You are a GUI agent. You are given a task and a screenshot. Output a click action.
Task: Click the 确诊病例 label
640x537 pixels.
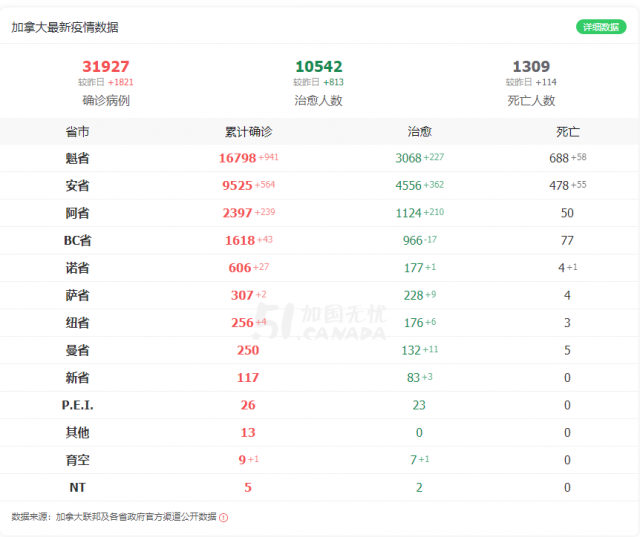pyautogui.click(x=106, y=100)
